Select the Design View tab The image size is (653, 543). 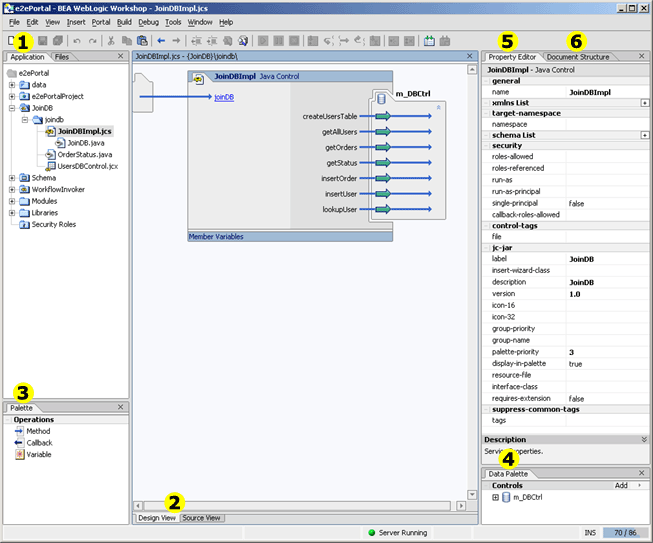[157, 518]
